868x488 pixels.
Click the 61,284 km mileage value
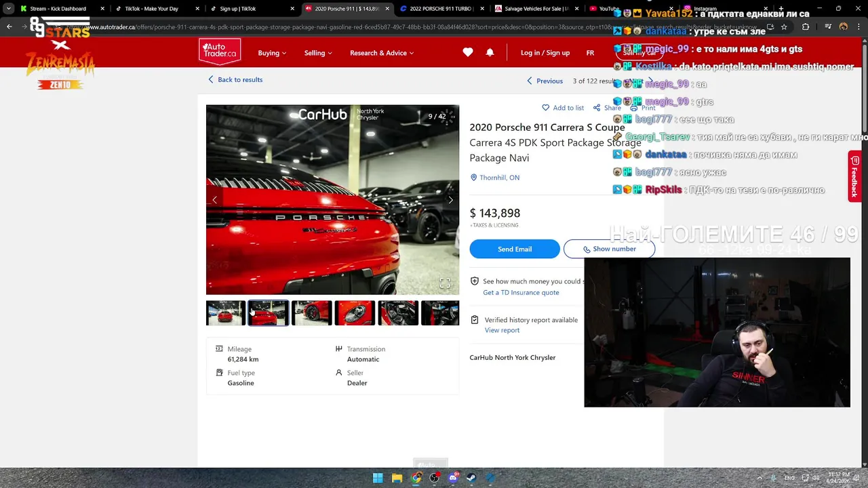point(243,359)
